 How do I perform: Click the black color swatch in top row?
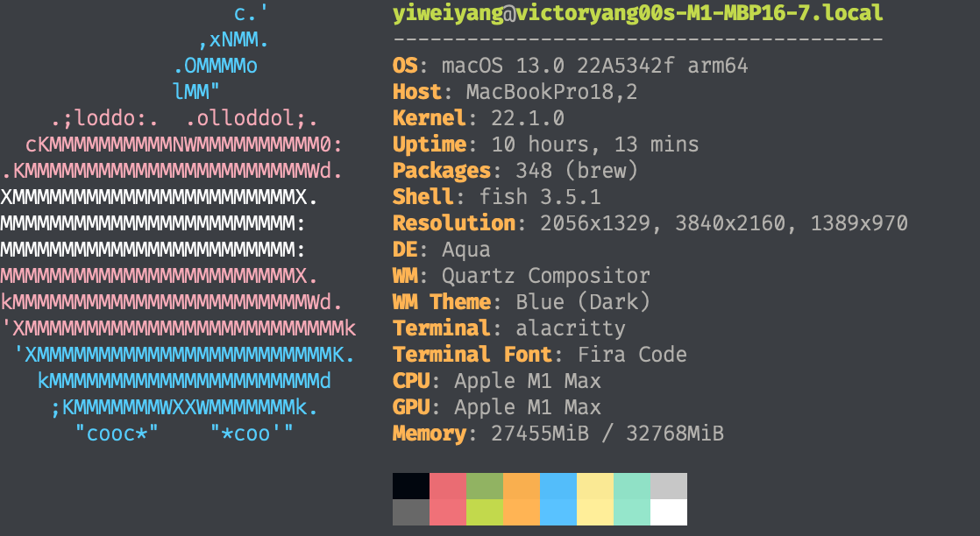coord(410,486)
